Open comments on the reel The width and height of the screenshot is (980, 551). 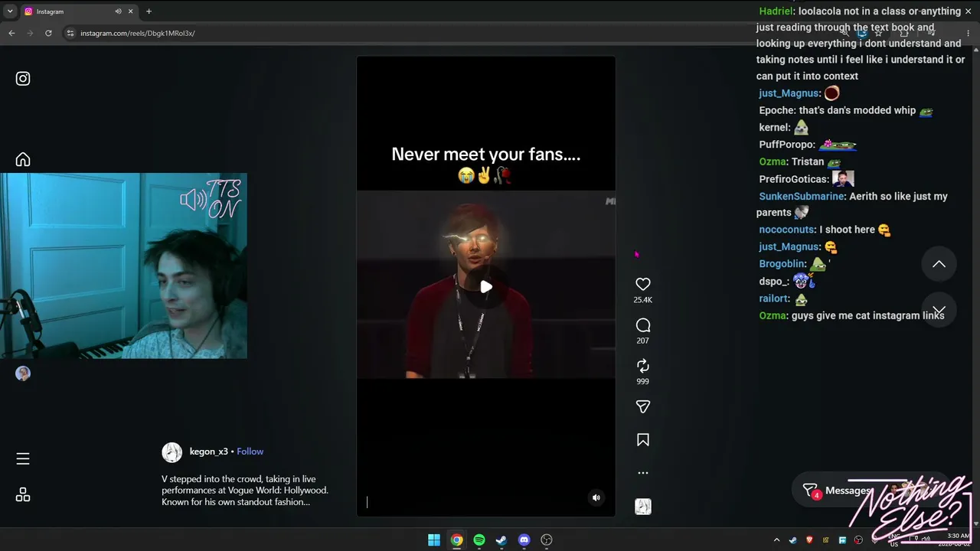click(x=643, y=325)
